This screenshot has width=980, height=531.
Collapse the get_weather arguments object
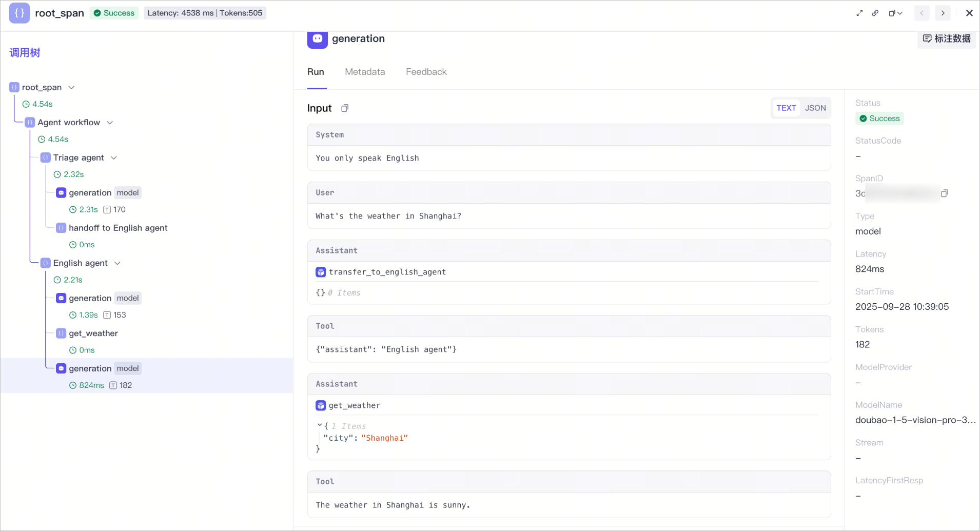click(320, 425)
